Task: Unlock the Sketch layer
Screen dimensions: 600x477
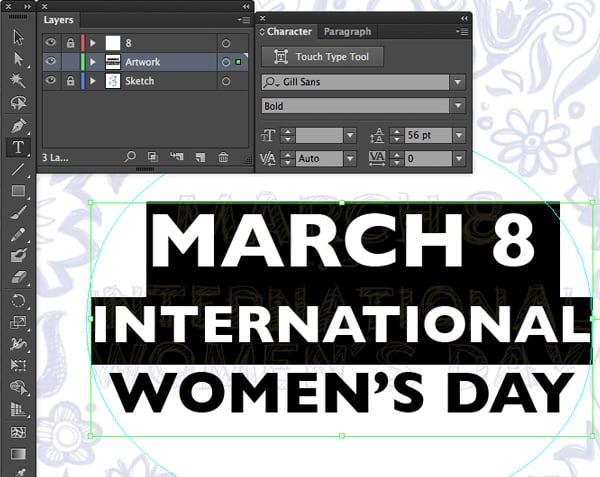Action: pos(70,80)
